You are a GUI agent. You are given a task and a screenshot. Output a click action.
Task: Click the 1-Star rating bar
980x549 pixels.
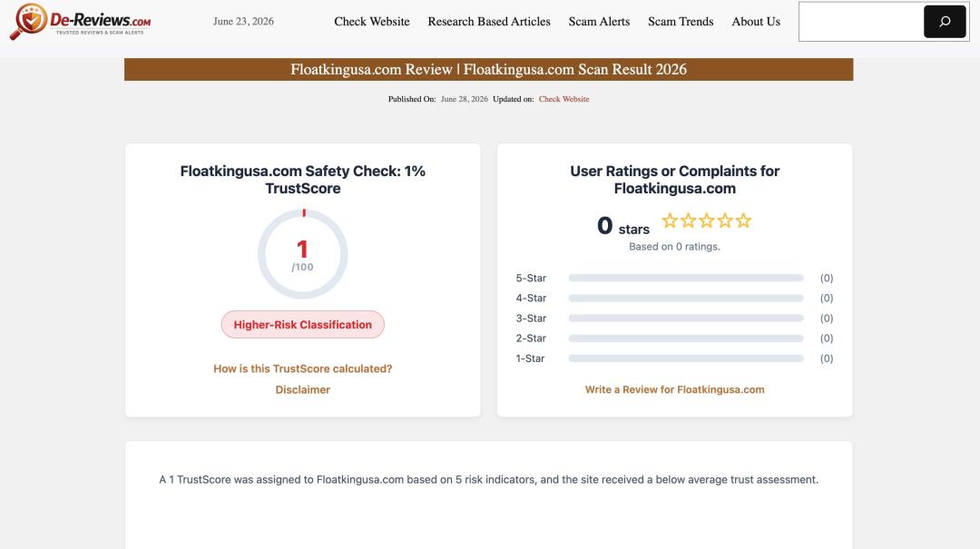coord(686,358)
